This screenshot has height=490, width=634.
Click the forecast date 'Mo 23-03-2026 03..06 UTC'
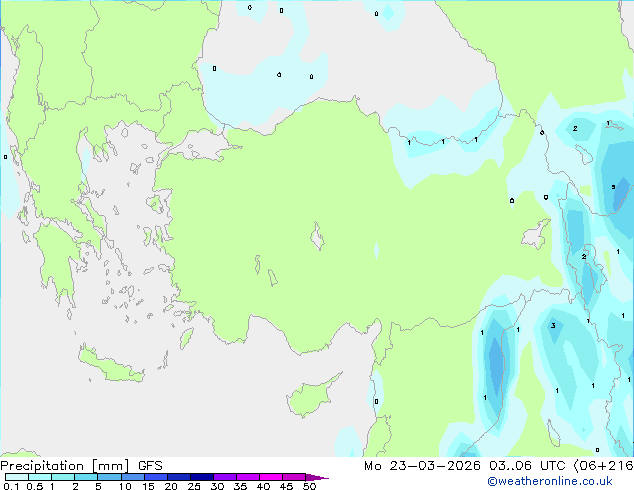[465, 466]
